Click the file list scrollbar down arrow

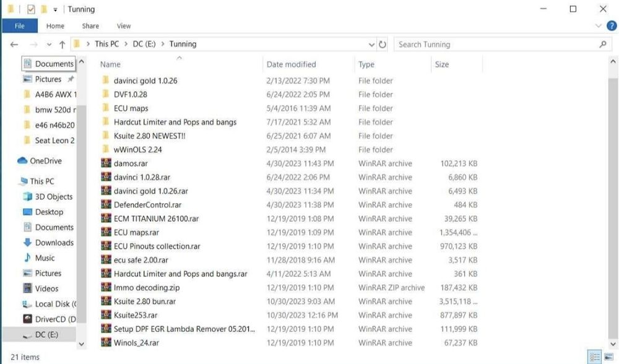613,344
